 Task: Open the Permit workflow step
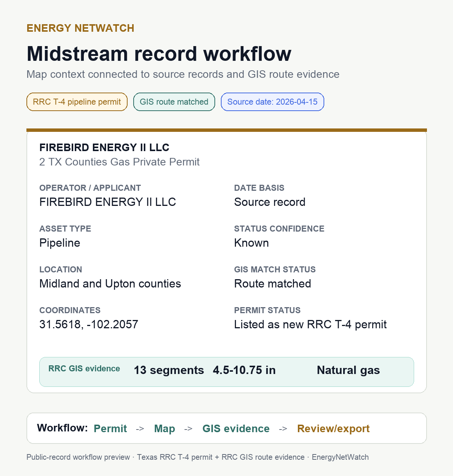tap(110, 428)
